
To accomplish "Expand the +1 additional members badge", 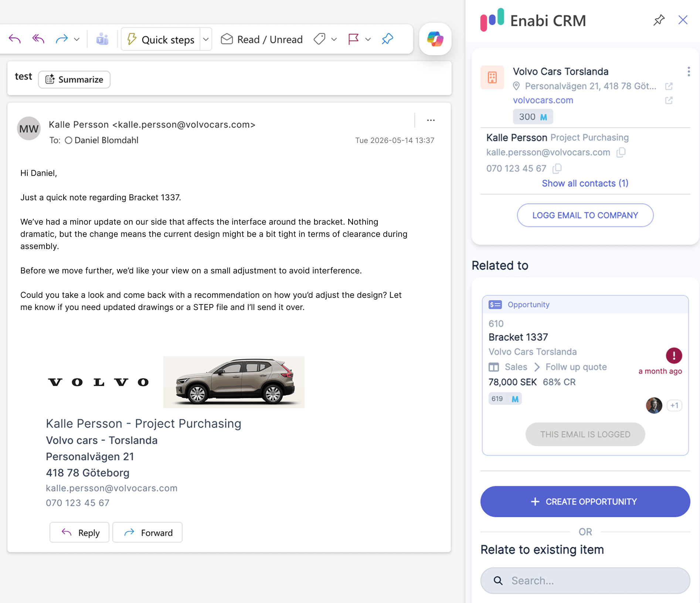I will 674,405.
